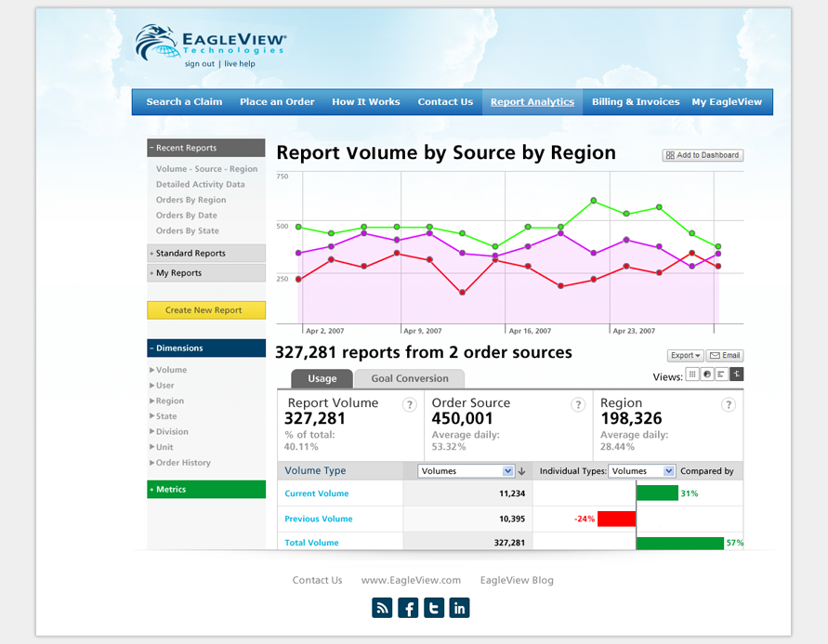Click the Add to Dashboard button
The width and height of the screenshot is (828, 644).
click(x=703, y=155)
